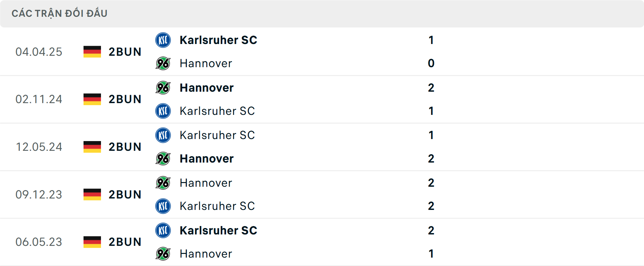Select the Hannover 96 logo in the top match
Viewport: 644px width, 266px height.
[x=163, y=63]
